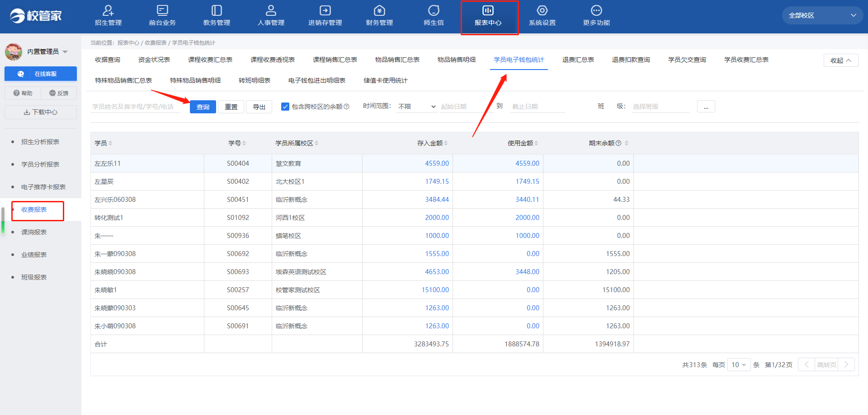Sort table by 学号 column arrows
Viewport: 868px width, 415px height.
tap(244, 143)
